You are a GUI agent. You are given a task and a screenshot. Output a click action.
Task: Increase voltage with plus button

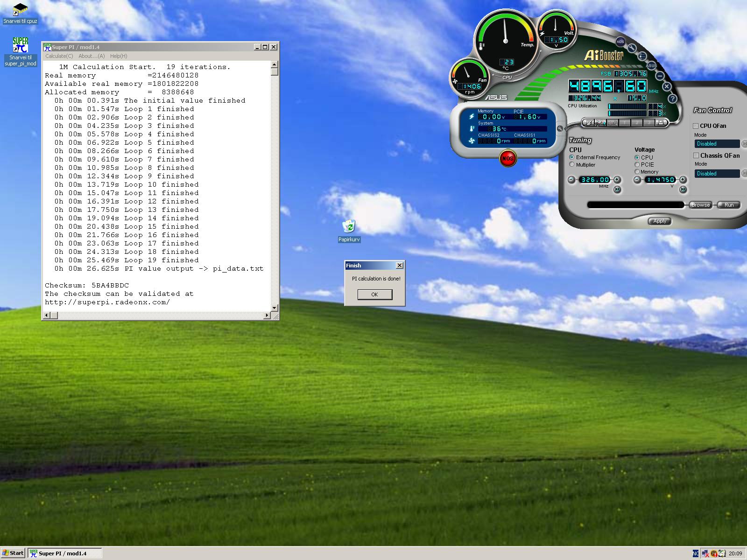[x=683, y=180]
